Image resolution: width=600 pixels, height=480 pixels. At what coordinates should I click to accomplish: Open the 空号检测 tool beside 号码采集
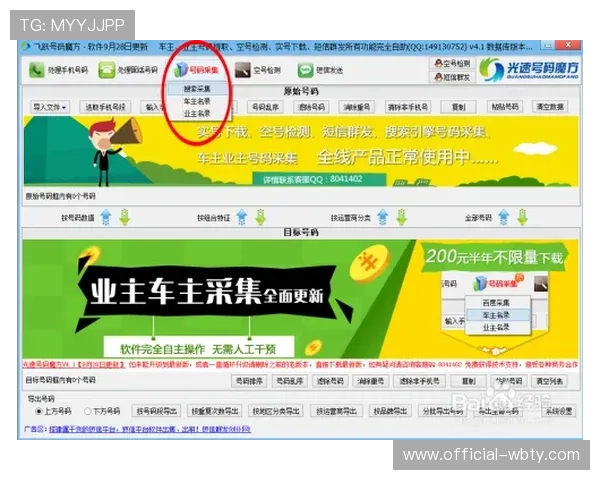258,70
